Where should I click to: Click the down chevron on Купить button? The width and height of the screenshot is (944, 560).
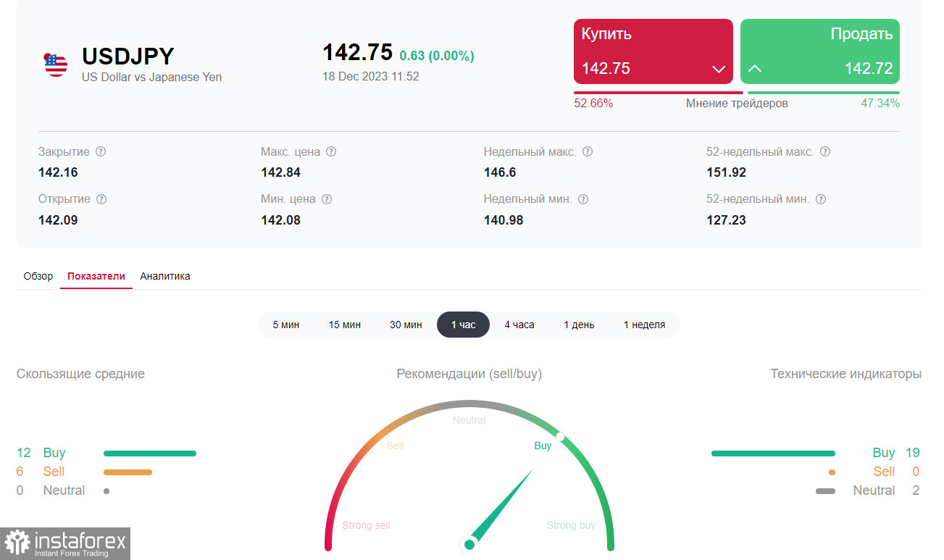pyautogui.click(x=719, y=70)
